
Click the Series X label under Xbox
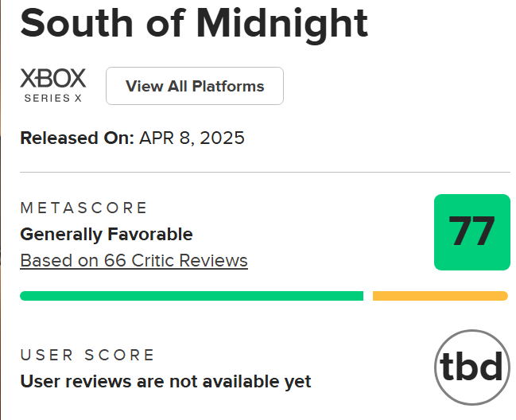[52, 98]
